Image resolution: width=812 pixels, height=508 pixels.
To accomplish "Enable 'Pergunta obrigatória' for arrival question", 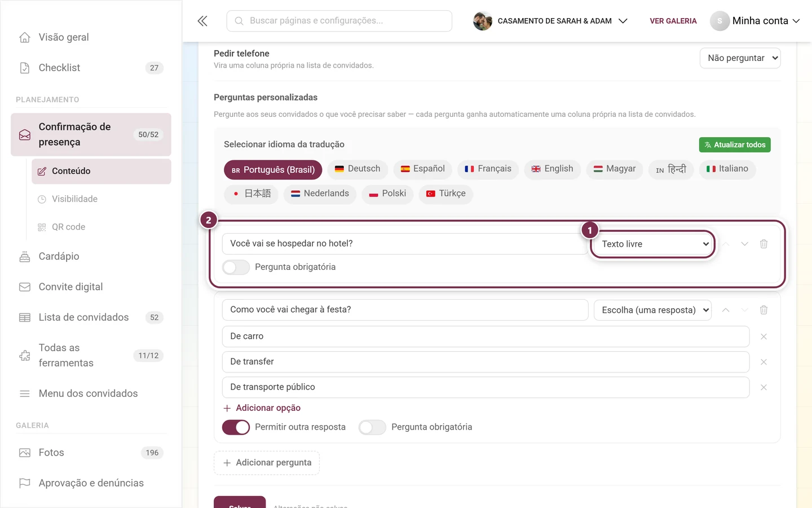I will pos(372,427).
